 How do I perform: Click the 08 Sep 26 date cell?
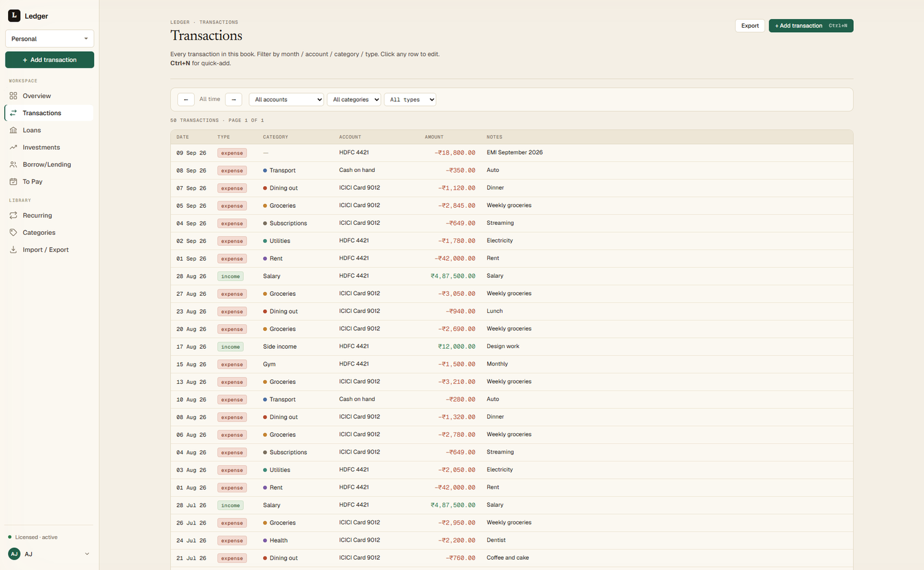point(192,171)
